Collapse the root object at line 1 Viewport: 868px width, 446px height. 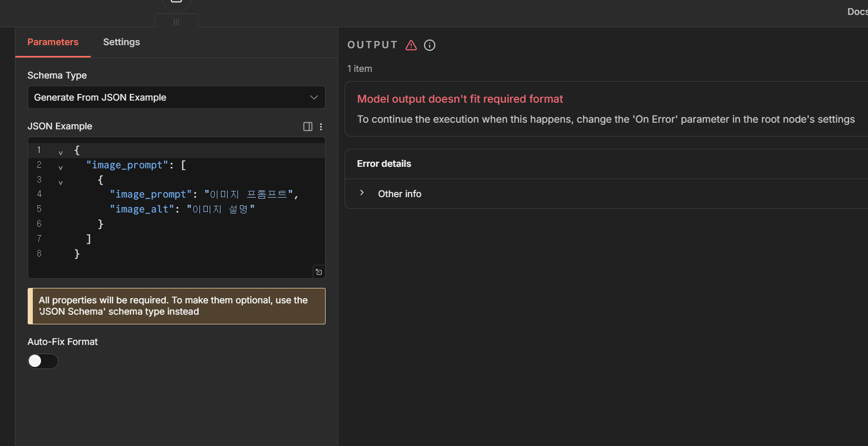click(60, 152)
